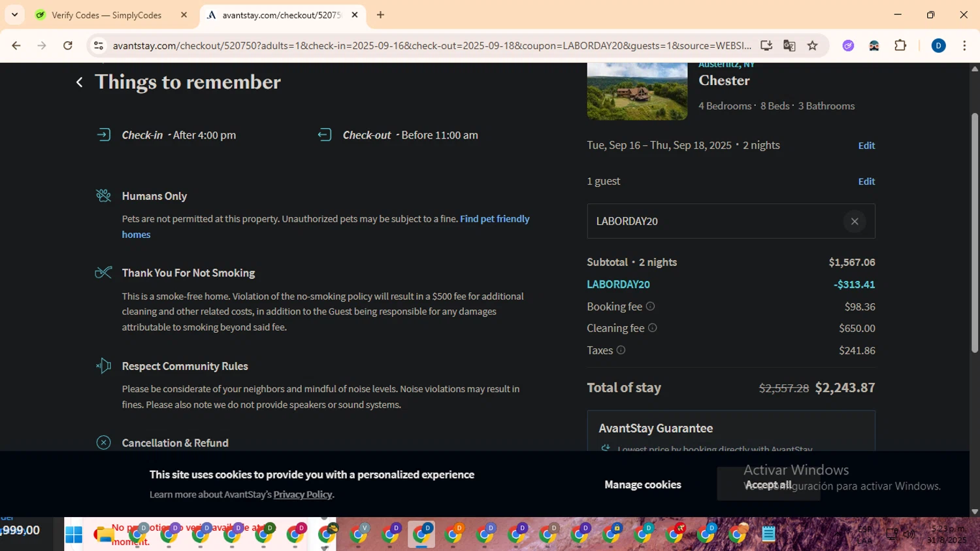Show Booking fee info tooltip icon
The image size is (980, 551).
tap(650, 307)
